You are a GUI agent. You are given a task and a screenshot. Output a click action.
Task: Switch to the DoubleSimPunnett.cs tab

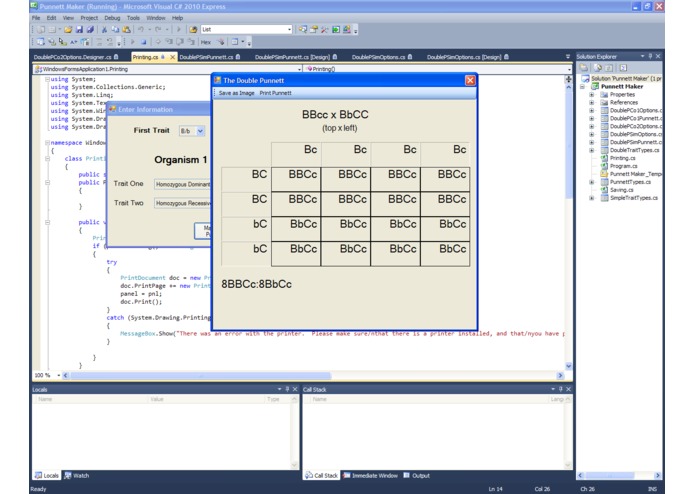pyautogui.click(x=210, y=57)
